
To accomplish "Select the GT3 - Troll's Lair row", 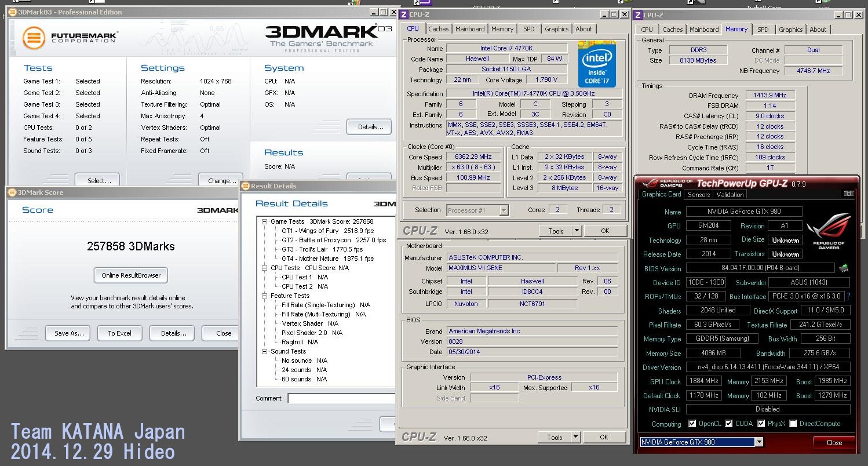I will tap(323, 249).
